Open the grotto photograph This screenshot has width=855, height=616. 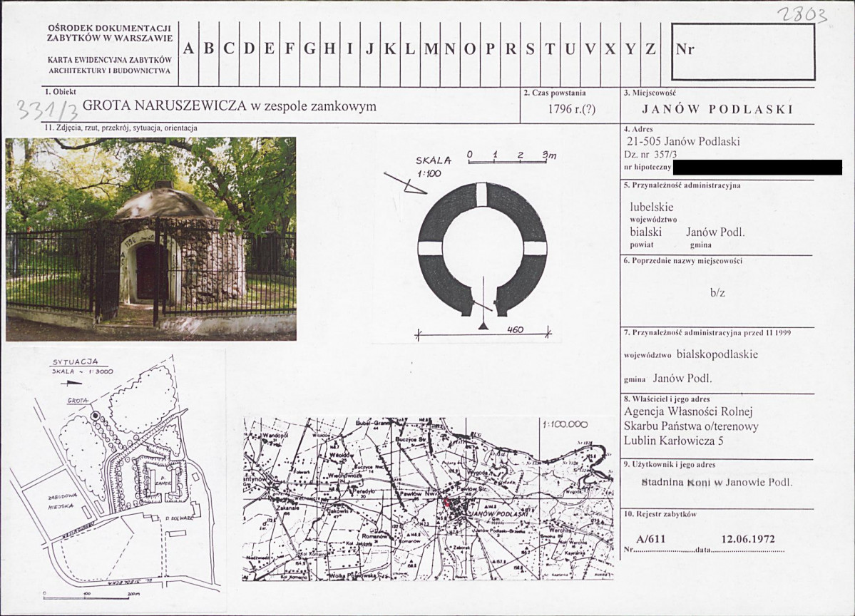151,239
